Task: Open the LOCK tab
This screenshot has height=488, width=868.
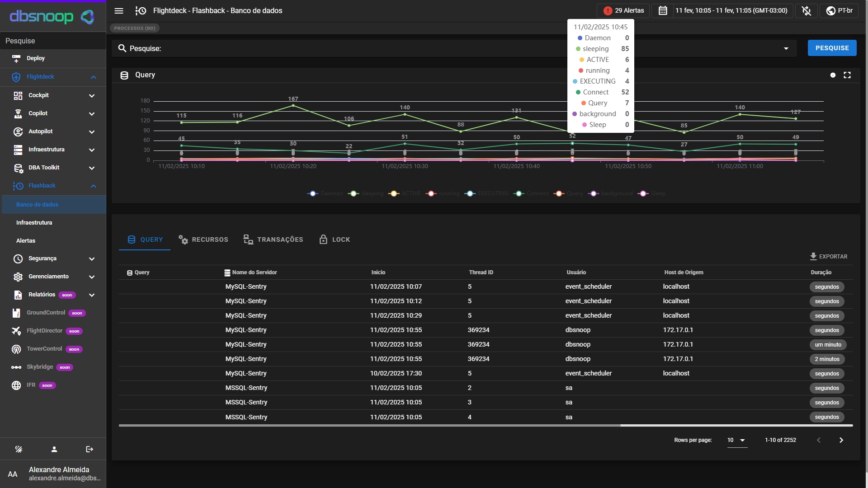Action: click(334, 239)
